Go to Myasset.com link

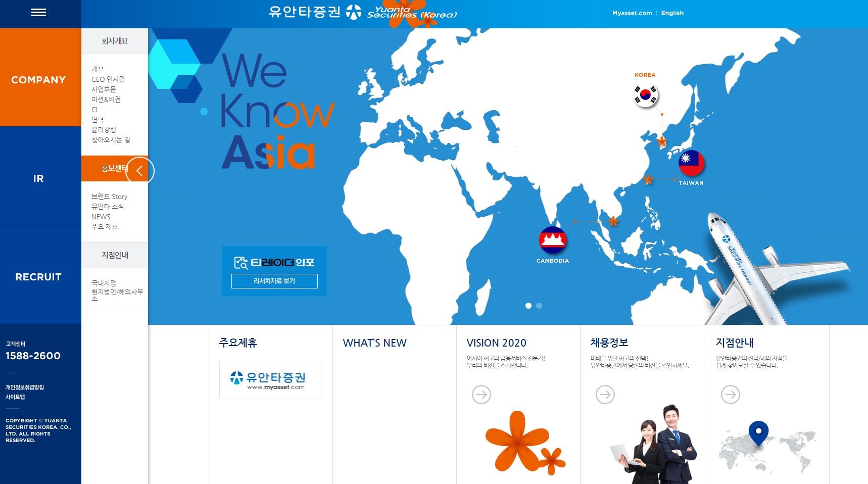point(632,13)
